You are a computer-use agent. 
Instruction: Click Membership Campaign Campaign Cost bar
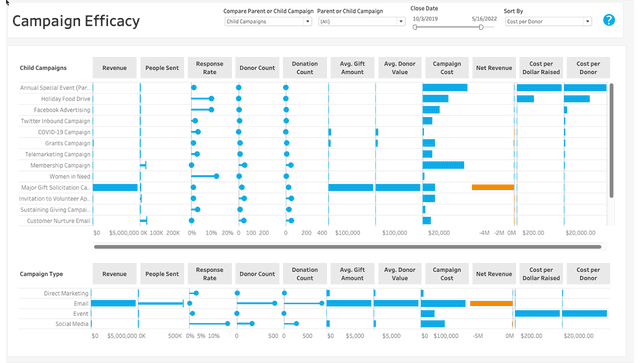pyautogui.click(x=443, y=165)
